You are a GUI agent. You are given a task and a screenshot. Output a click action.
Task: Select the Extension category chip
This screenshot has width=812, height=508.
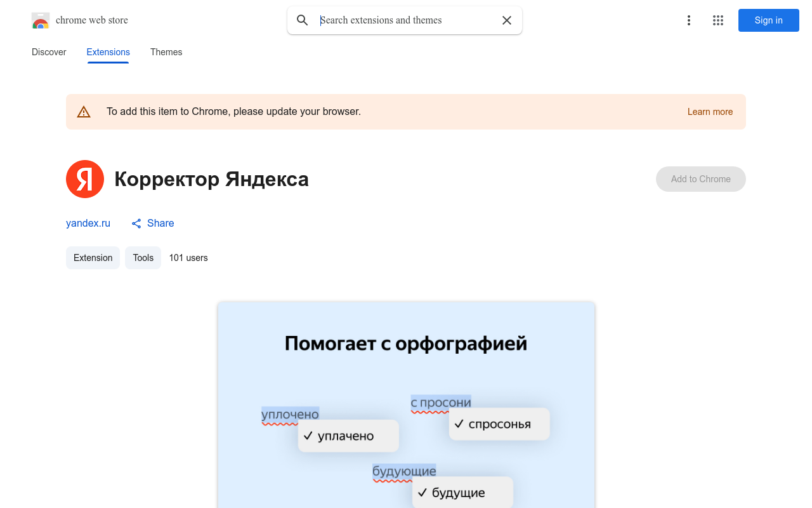[93, 258]
